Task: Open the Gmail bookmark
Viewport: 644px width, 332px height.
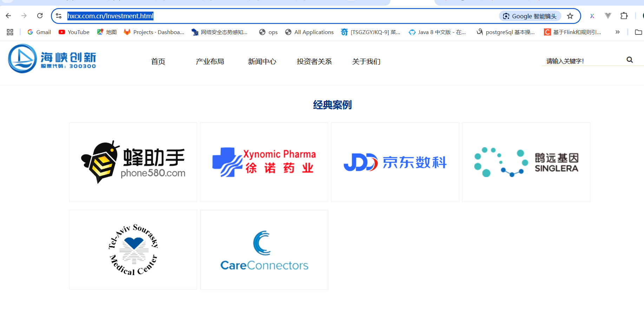Action: [39, 32]
